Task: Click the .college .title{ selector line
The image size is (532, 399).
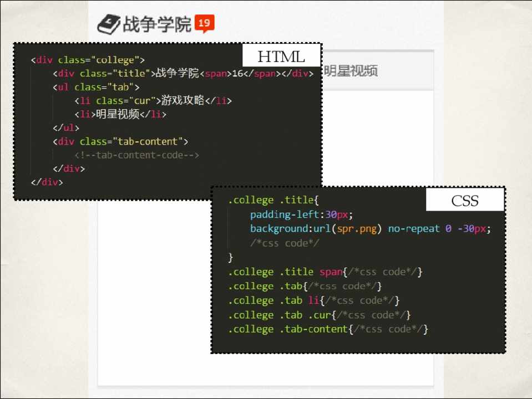Action: coord(273,200)
